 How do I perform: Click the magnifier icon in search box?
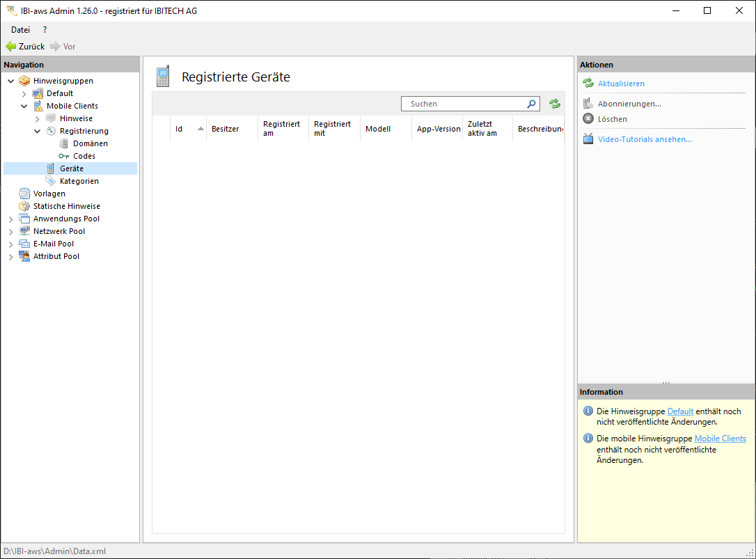click(532, 104)
